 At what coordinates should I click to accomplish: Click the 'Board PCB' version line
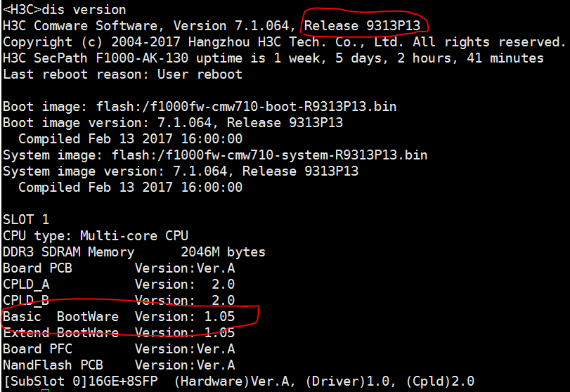[118, 268]
